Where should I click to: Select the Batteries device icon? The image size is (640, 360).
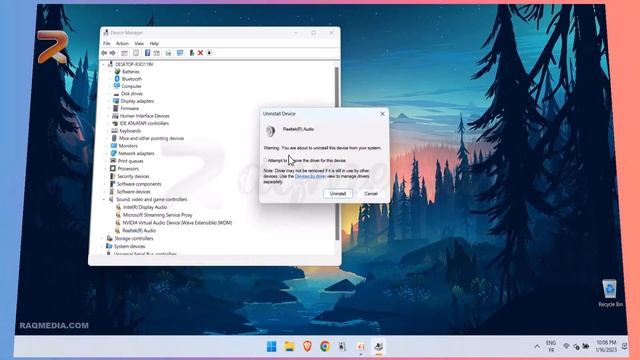[117, 71]
